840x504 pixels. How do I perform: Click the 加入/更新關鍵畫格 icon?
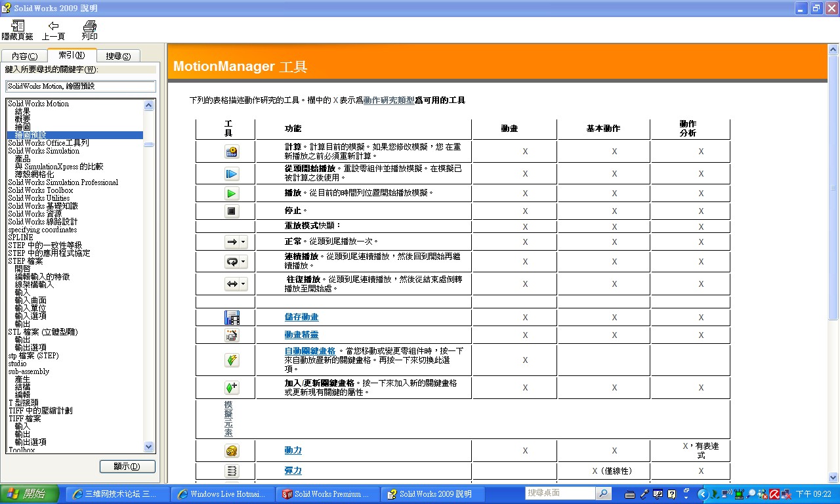coord(231,388)
